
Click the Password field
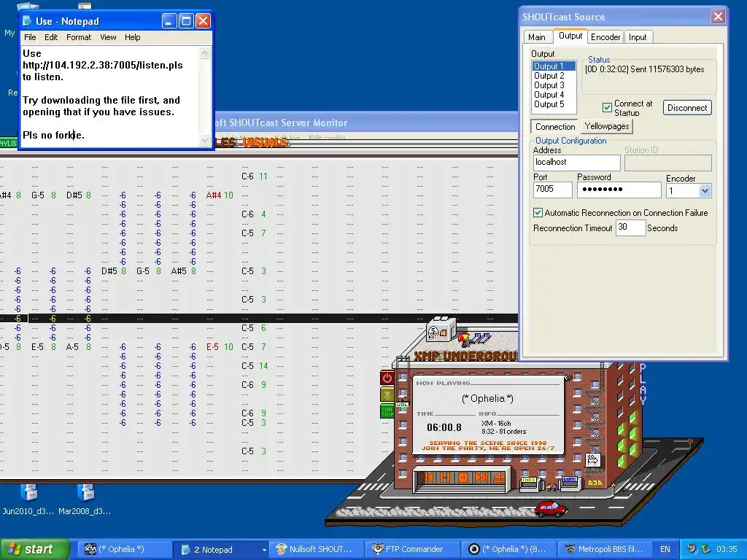point(619,190)
